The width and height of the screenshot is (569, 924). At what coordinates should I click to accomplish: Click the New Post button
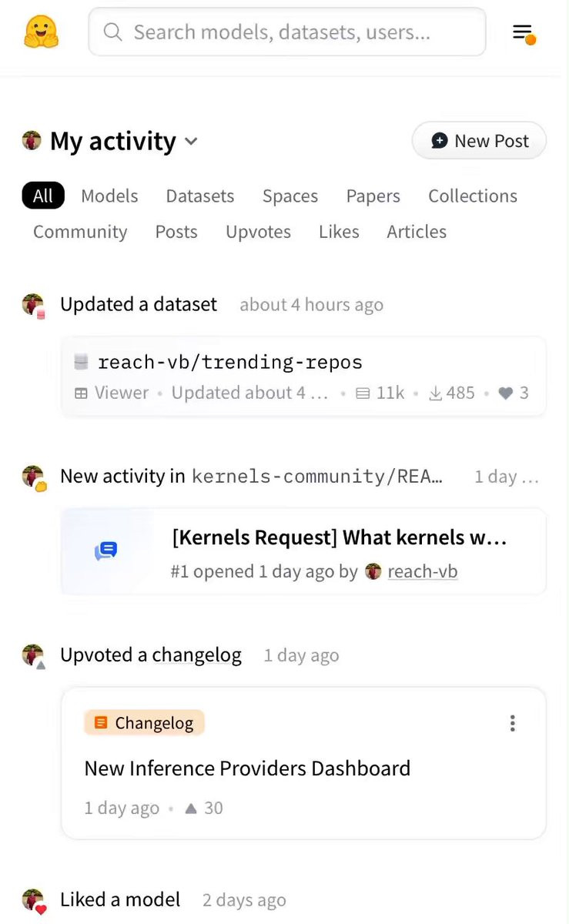point(479,141)
